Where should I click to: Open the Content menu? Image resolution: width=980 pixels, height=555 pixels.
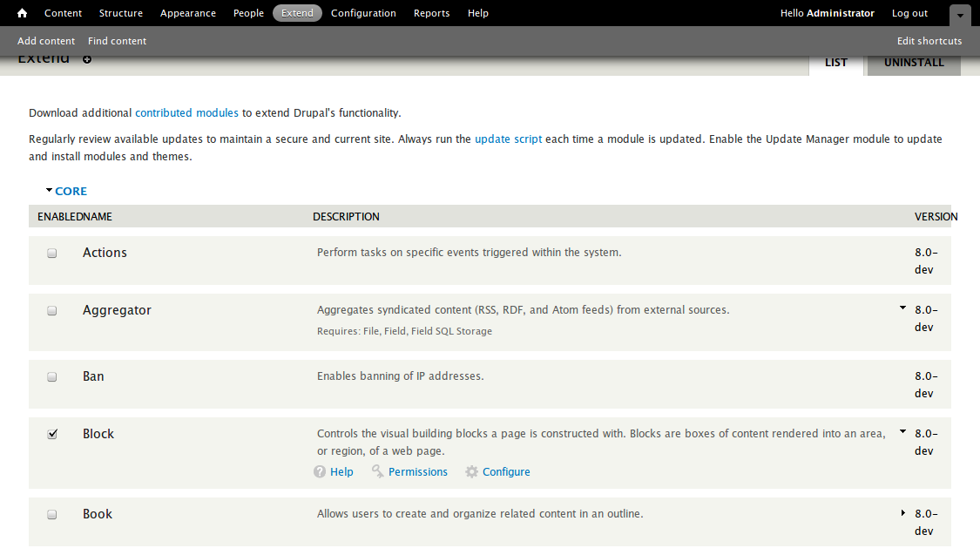(63, 13)
